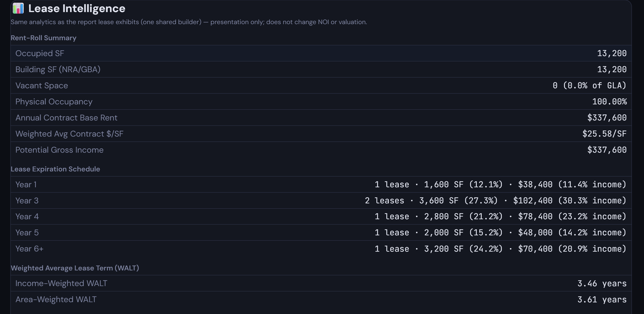The height and width of the screenshot is (314, 644).
Task: Click the 100.00% occupancy value
Action: pos(609,102)
